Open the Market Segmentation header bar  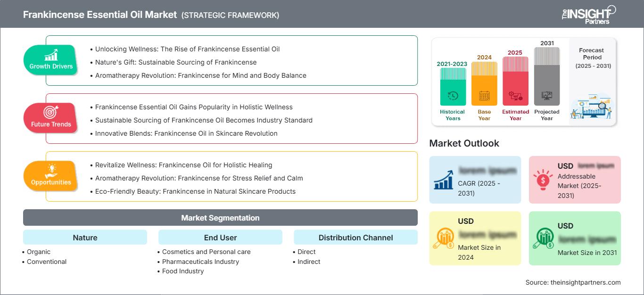point(220,218)
